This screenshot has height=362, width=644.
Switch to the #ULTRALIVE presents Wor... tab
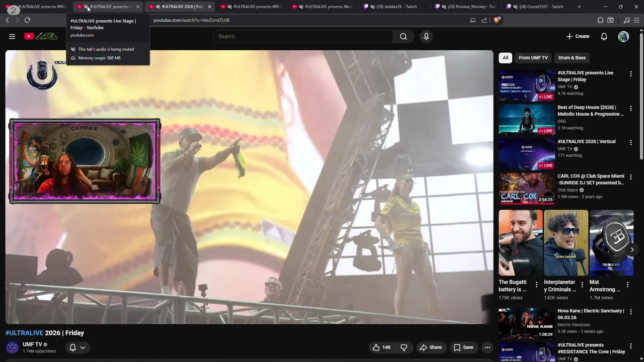(x=324, y=7)
